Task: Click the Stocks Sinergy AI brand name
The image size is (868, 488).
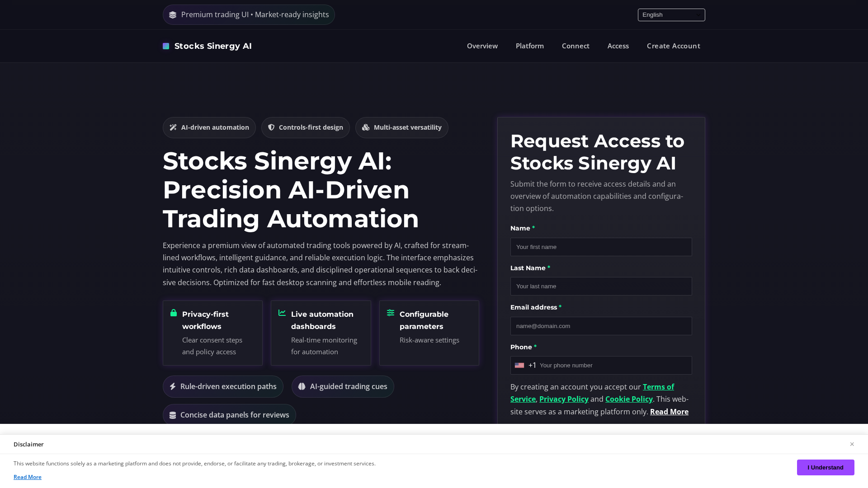Action: click(213, 46)
